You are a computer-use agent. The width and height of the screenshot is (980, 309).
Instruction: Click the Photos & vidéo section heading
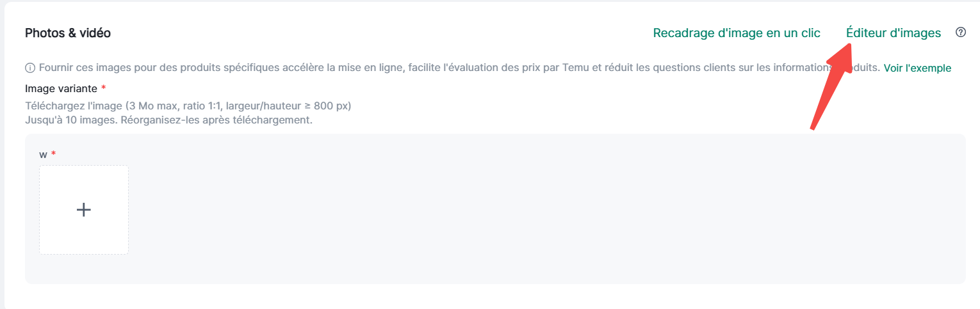tap(68, 33)
